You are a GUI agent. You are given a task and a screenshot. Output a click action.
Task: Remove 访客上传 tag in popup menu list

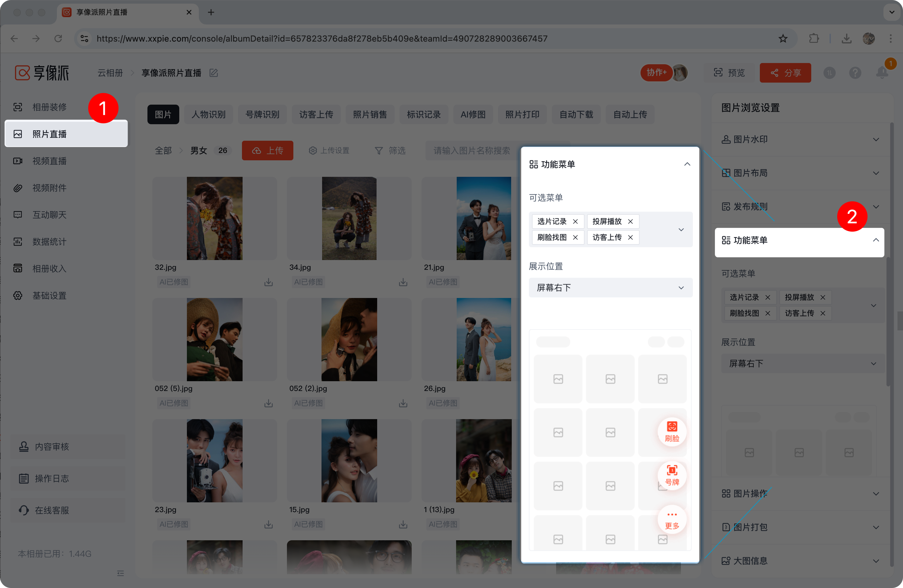pos(630,237)
